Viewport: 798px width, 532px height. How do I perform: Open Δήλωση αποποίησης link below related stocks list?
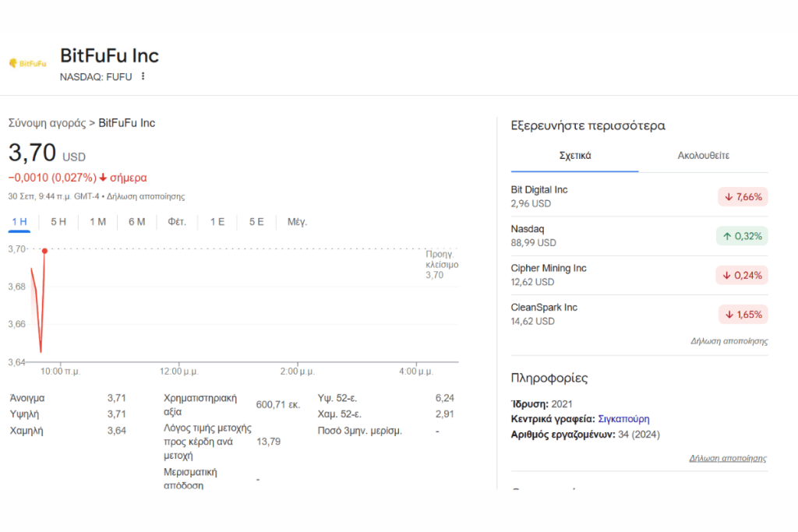point(729,341)
